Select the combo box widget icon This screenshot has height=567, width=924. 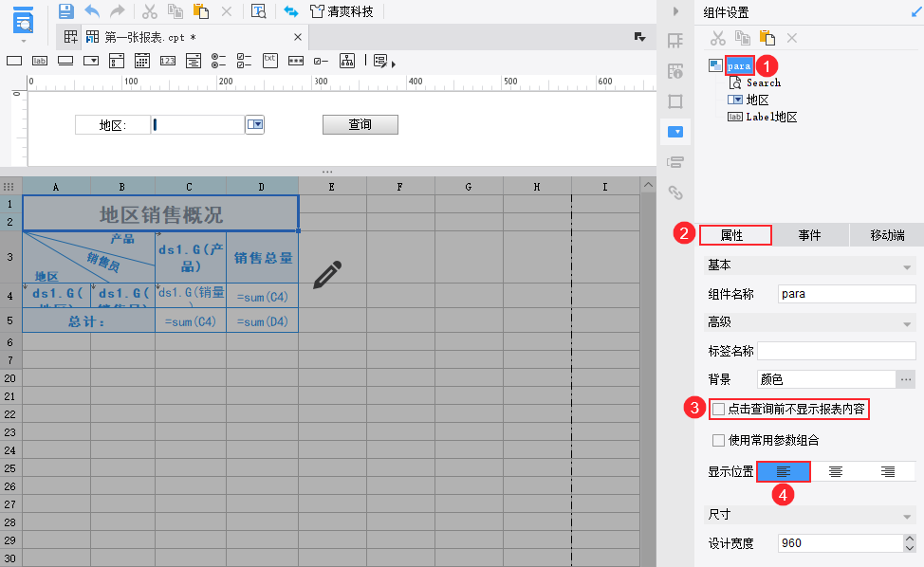[91, 61]
